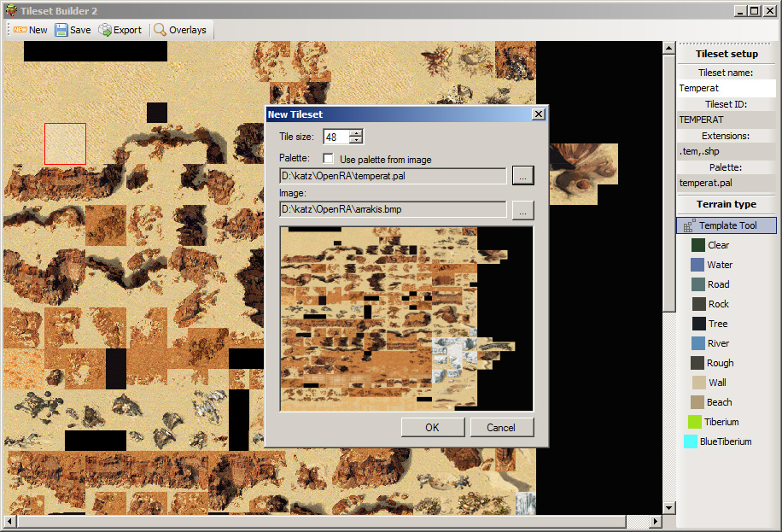This screenshot has width=782, height=532.
Task: Click the Save floppy disk icon
Action: click(x=61, y=30)
